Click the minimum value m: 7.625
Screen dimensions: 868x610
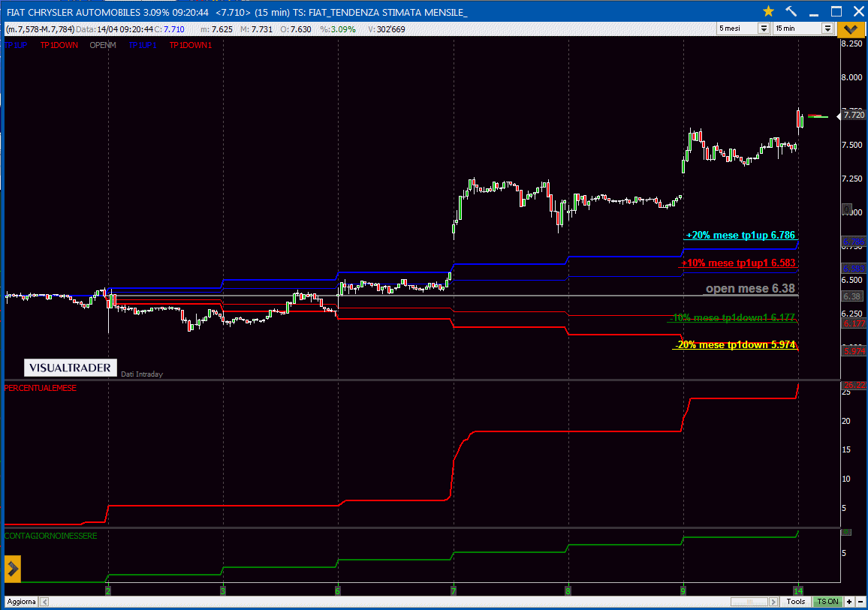click(x=216, y=29)
